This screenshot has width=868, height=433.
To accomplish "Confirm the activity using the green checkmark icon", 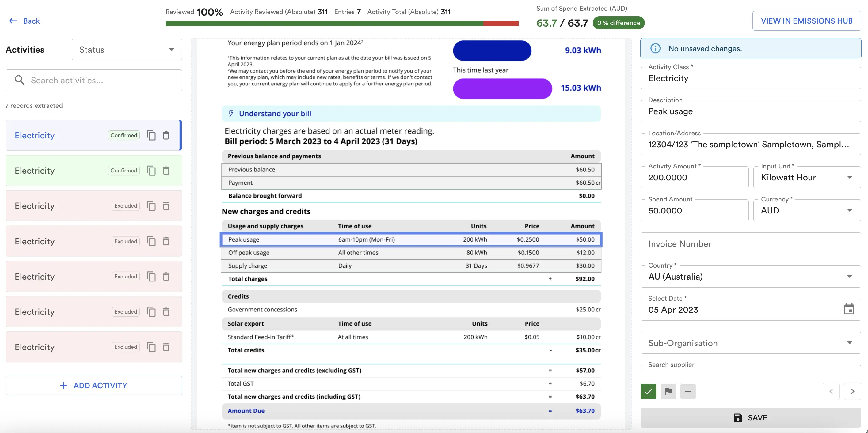I will pyautogui.click(x=648, y=391).
